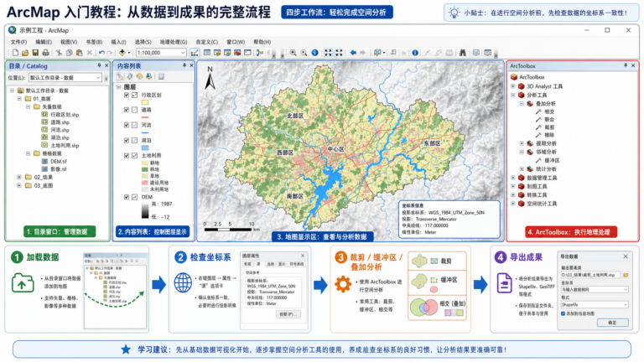Click the Find binoculars icon

coord(463,53)
